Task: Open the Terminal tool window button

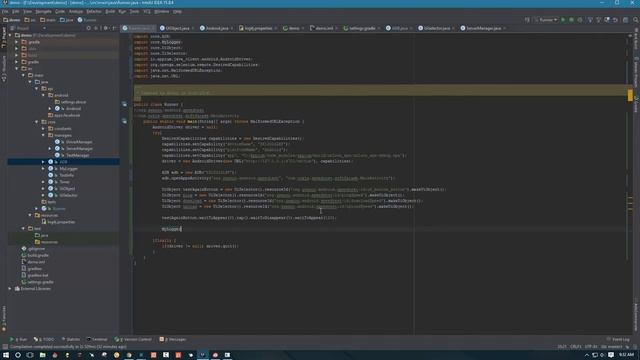Action: (97, 339)
